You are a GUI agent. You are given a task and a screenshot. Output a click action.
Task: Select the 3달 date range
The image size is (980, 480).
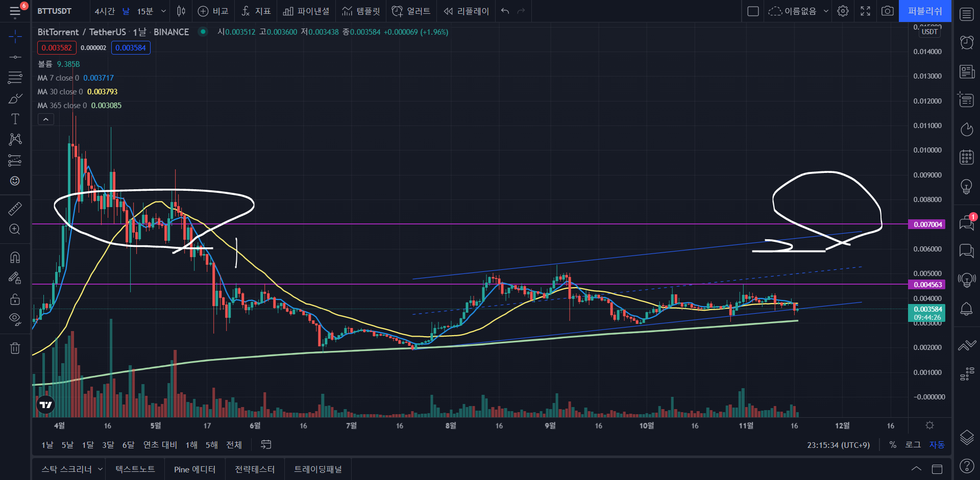[108, 445]
